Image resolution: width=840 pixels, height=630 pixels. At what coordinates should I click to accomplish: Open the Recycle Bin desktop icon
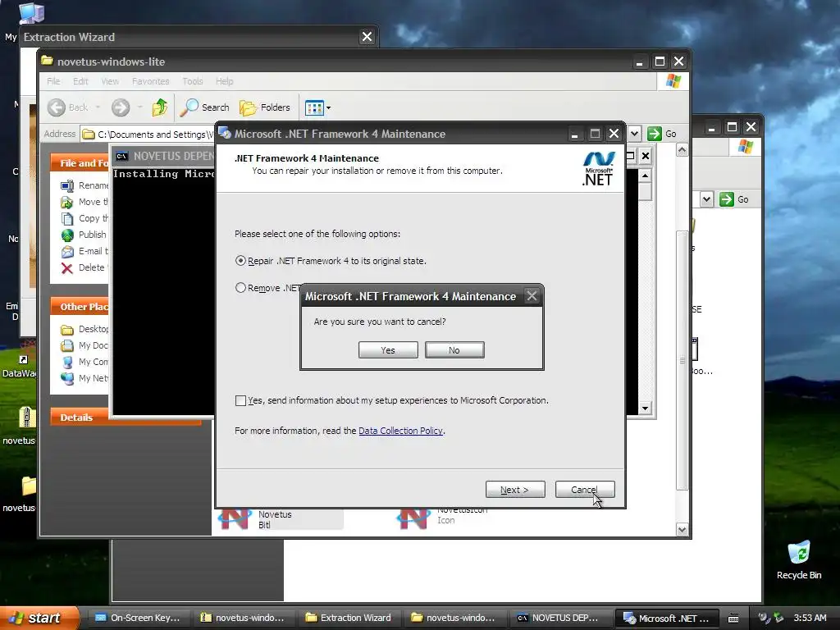click(799, 559)
